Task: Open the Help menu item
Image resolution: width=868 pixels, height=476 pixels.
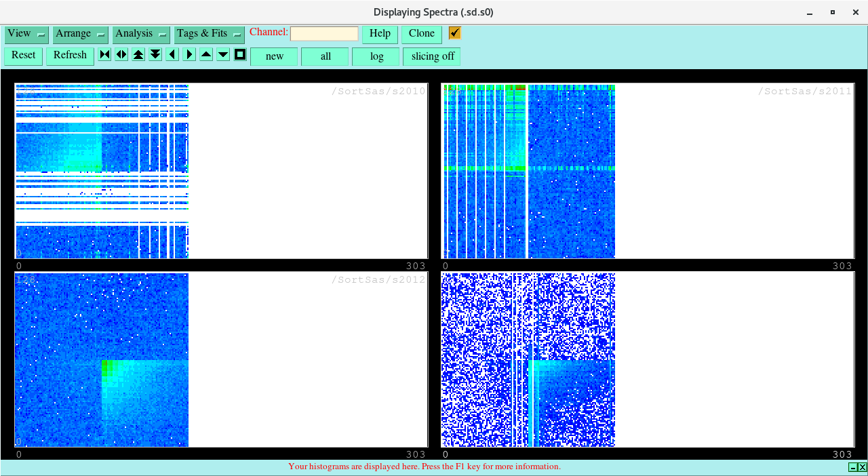Action: point(379,33)
